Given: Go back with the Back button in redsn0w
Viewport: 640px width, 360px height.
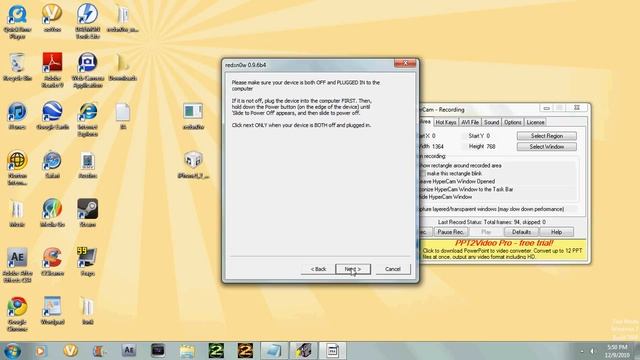Looking at the screenshot, I should click(x=318, y=269).
